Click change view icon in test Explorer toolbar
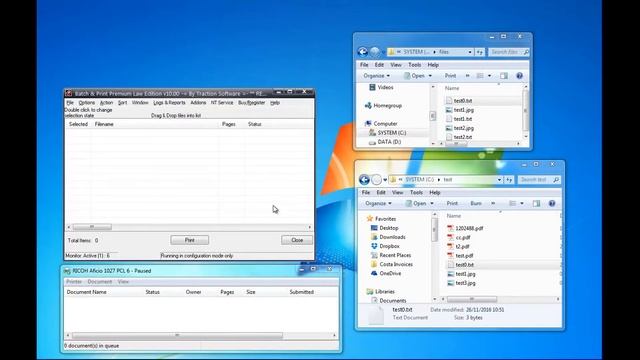The height and width of the screenshot is (360, 640). click(x=513, y=203)
